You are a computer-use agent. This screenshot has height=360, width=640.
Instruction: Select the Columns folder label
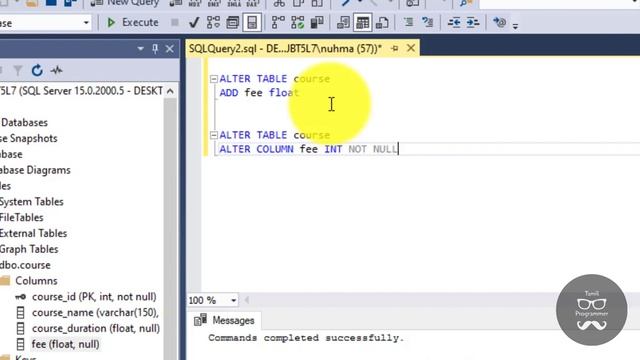coord(36,281)
